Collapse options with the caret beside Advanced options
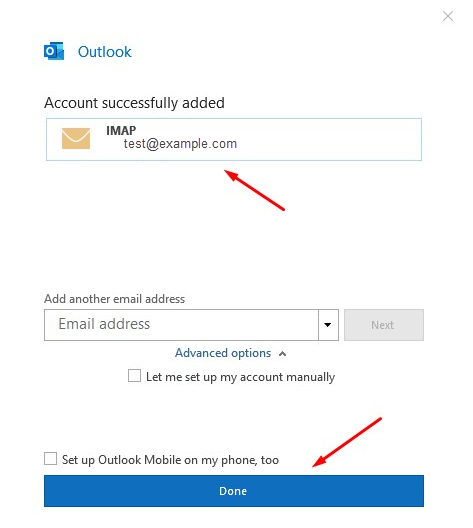 coord(282,354)
